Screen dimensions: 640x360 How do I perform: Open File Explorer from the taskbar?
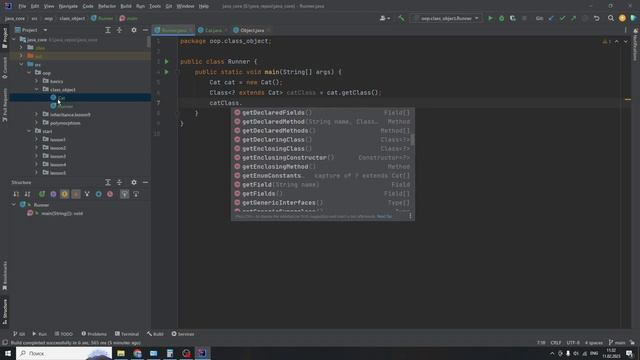tap(121, 353)
